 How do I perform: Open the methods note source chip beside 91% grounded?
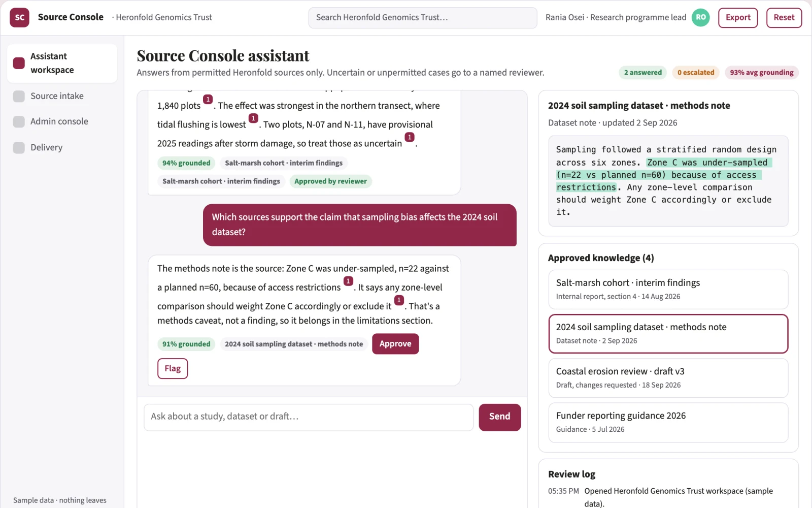coord(294,344)
